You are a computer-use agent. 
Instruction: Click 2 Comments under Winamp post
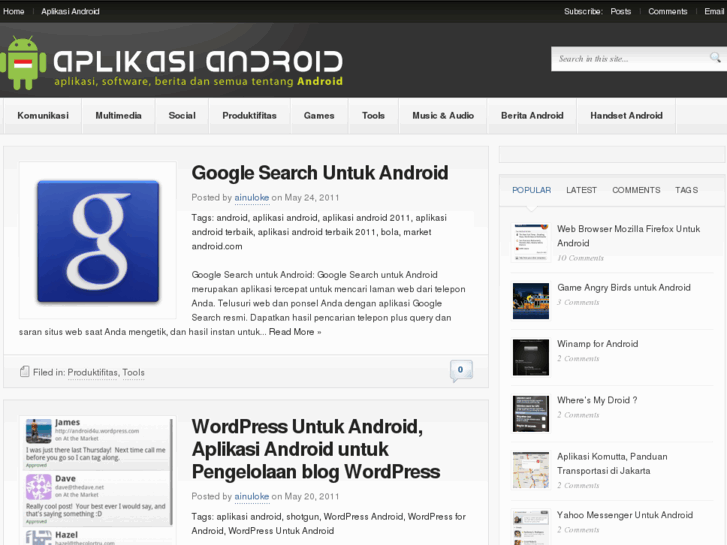(x=578, y=359)
